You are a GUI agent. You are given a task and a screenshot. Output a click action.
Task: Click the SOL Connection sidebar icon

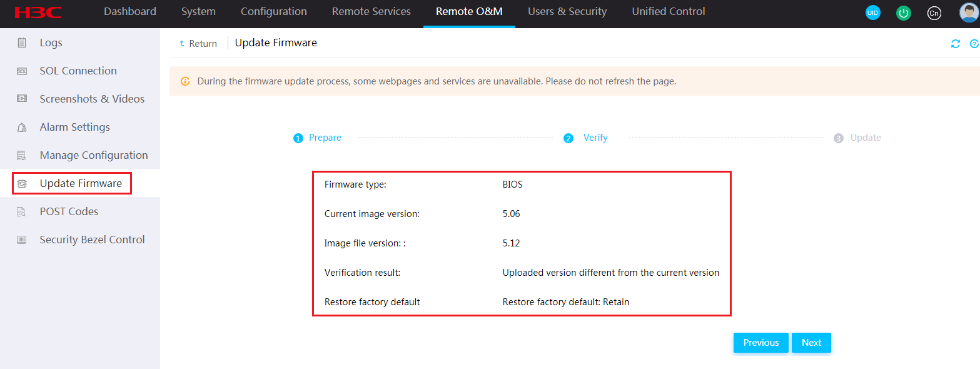[x=22, y=71]
